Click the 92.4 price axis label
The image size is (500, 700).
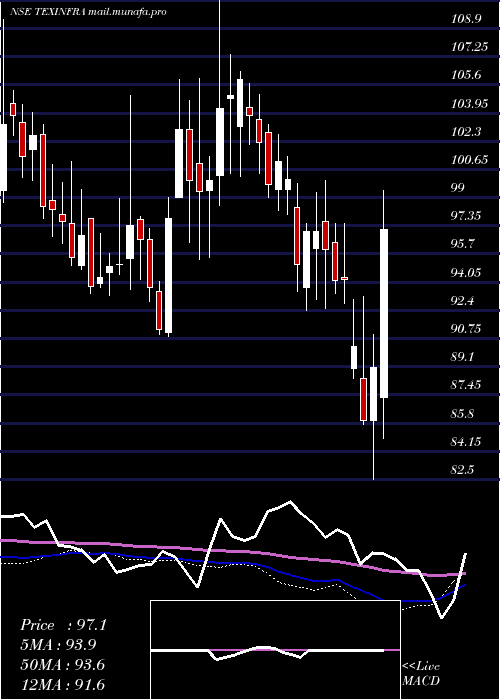[x=463, y=300]
